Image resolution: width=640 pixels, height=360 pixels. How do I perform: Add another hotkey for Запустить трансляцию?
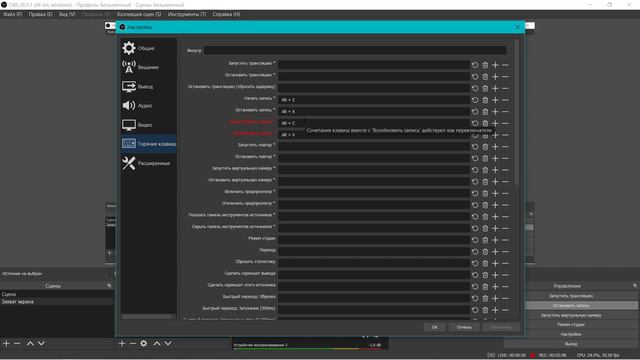tap(495, 65)
